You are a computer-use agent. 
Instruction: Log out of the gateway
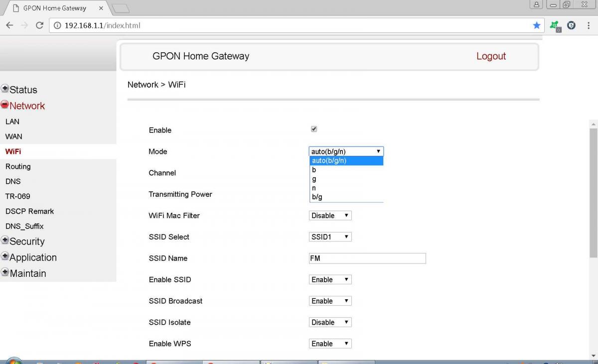click(x=491, y=56)
